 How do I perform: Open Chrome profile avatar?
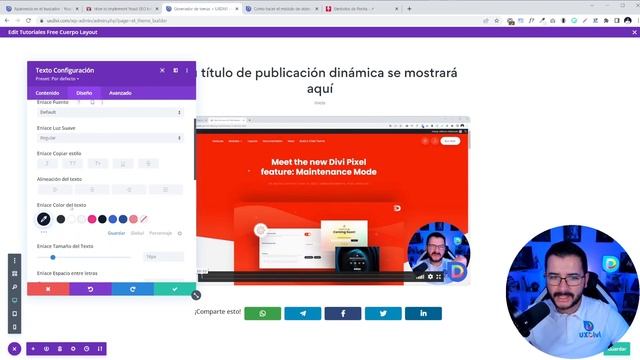628,20
